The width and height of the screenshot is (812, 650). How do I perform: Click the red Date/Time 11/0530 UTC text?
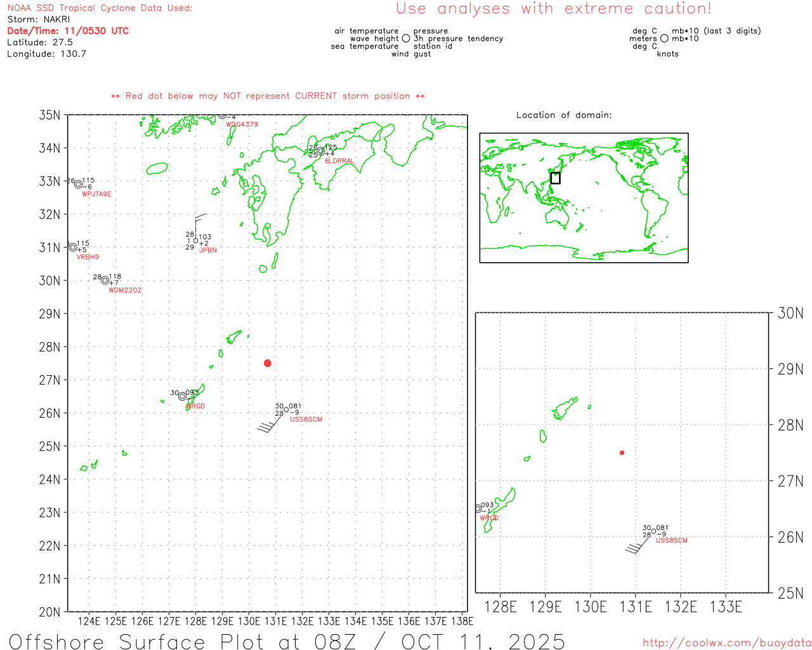tap(68, 30)
